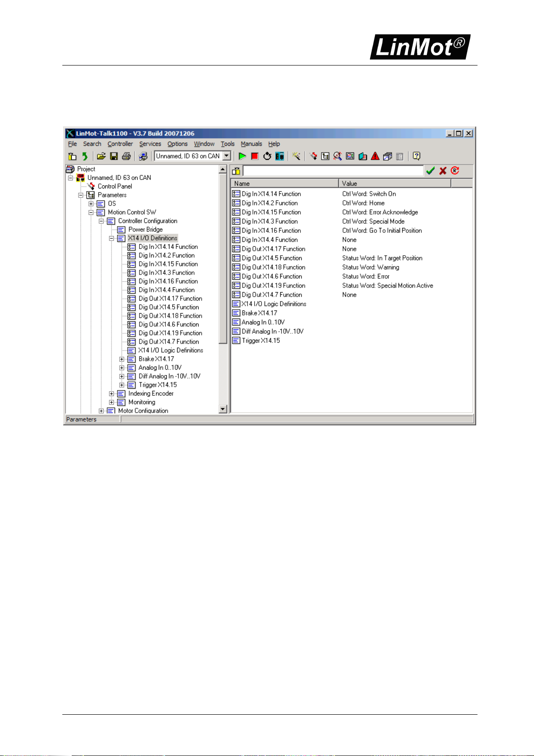Click the Name column header
534x756 pixels.
(285, 183)
